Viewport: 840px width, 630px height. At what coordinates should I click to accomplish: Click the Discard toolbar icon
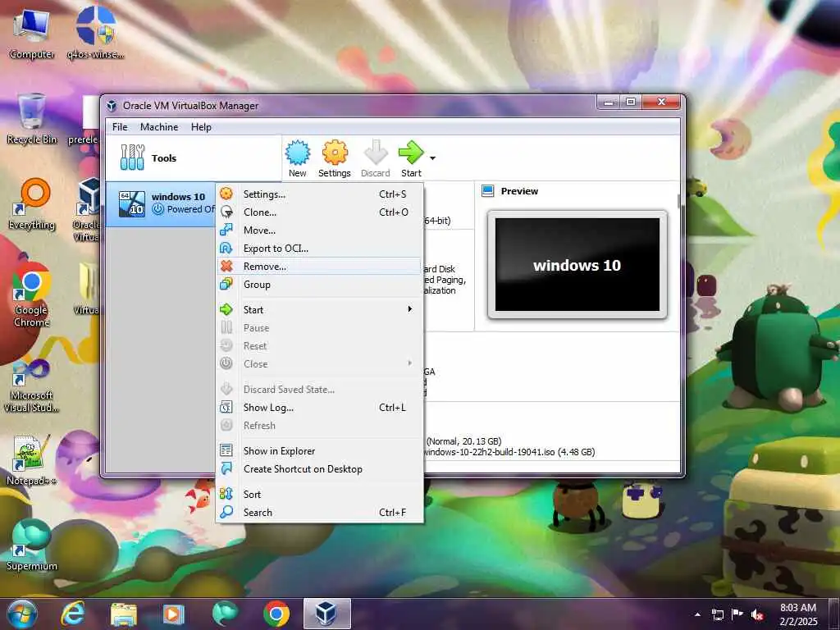pos(375,158)
